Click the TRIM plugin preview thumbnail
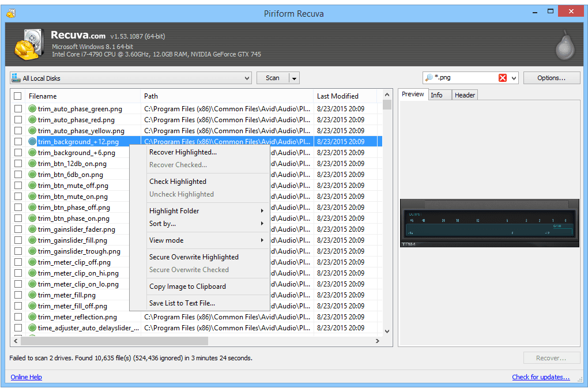 click(489, 223)
